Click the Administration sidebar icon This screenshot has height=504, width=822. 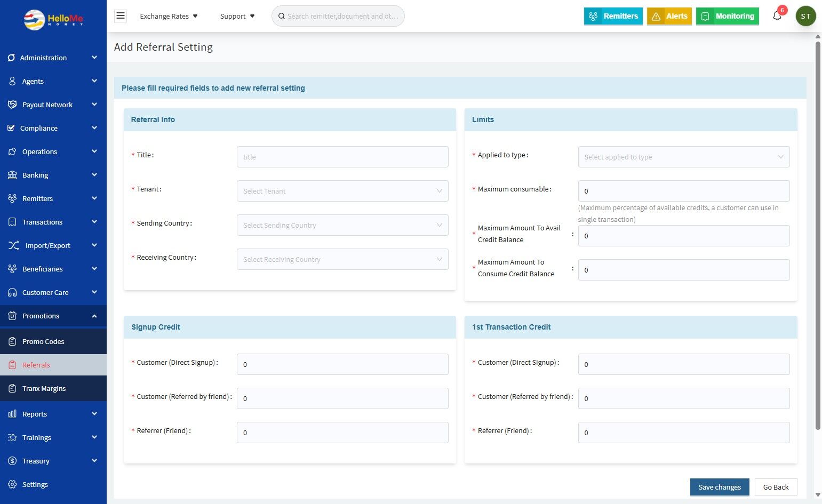[x=11, y=58]
